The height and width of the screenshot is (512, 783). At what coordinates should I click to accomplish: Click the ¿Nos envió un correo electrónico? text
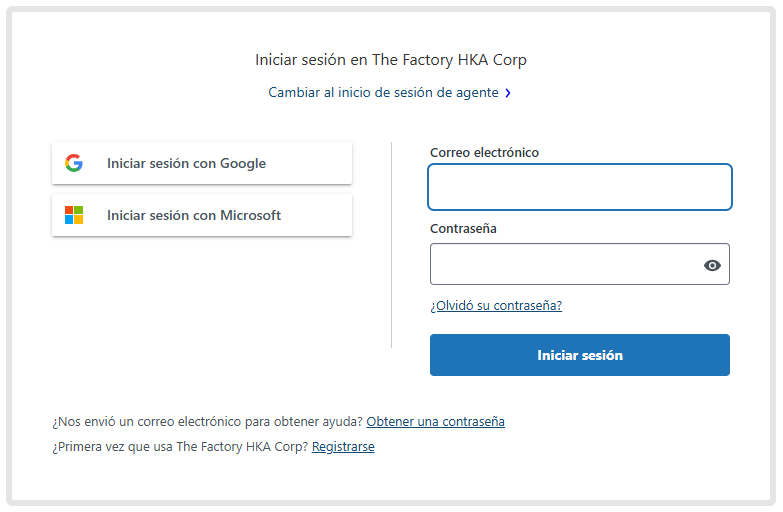pyautogui.click(x=207, y=422)
